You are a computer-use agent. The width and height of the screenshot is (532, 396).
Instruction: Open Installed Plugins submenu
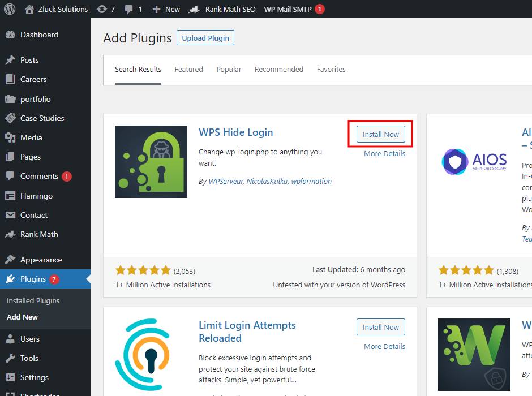click(x=33, y=301)
